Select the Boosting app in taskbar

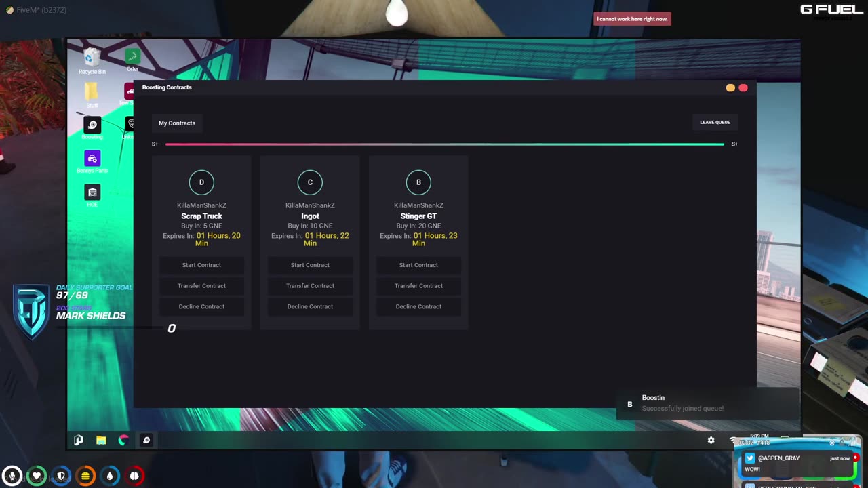[146, 440]
